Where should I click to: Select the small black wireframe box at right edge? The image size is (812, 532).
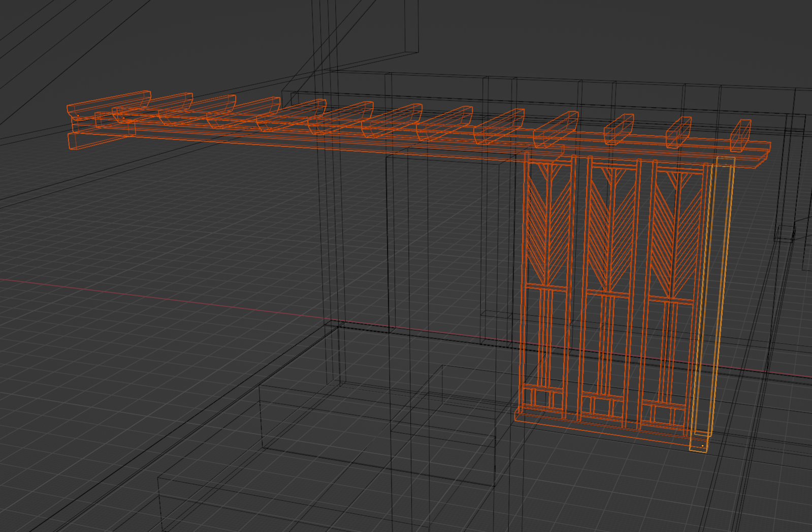point(785,233)
